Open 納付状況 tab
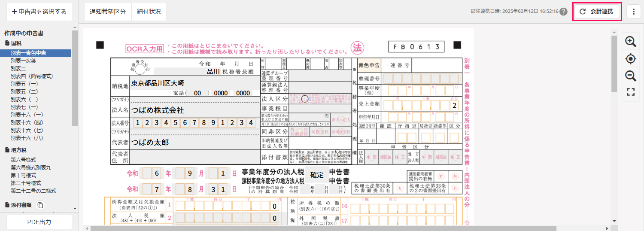The height and width of the screenshot is (231, 644). click(149, 12)
